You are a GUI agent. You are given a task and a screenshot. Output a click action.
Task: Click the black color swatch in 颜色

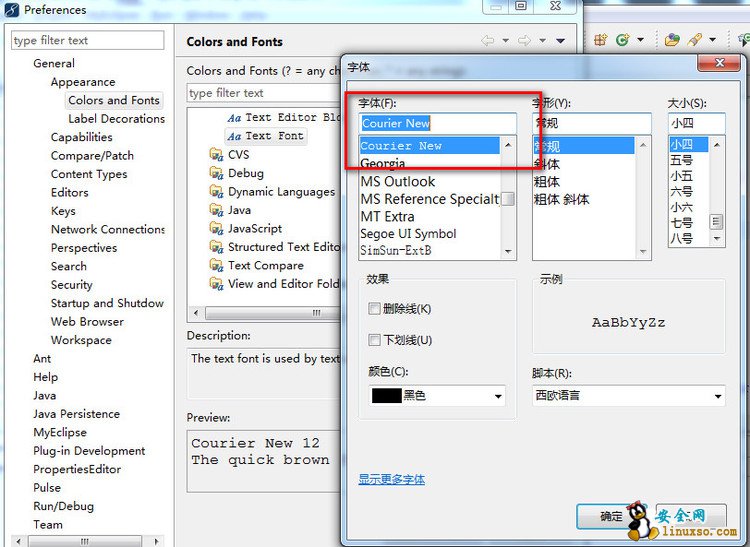point(386,395)
